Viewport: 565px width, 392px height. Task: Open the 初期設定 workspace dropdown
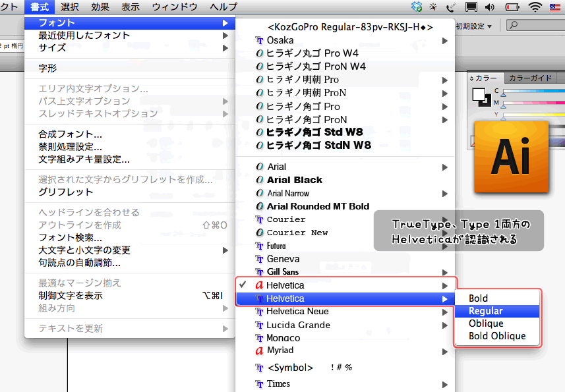point(473,26)
